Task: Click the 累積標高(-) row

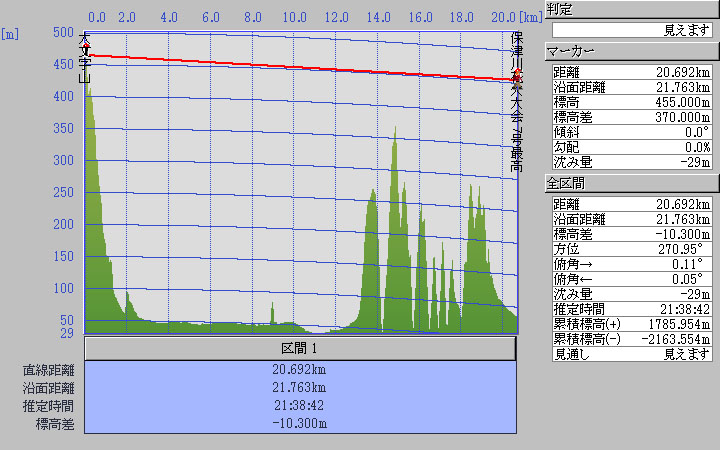Action: point(632,338)
